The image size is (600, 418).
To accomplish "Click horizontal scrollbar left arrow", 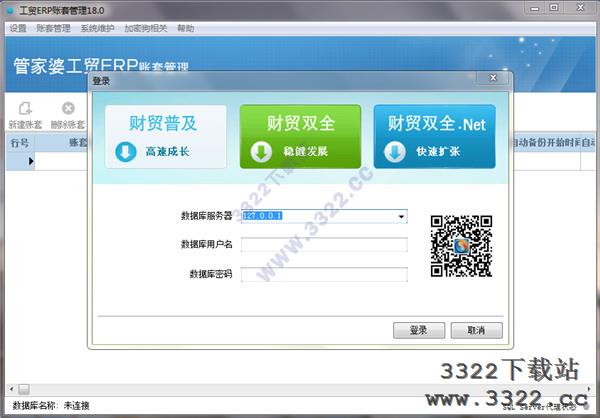I will click(x=11, y=389).
